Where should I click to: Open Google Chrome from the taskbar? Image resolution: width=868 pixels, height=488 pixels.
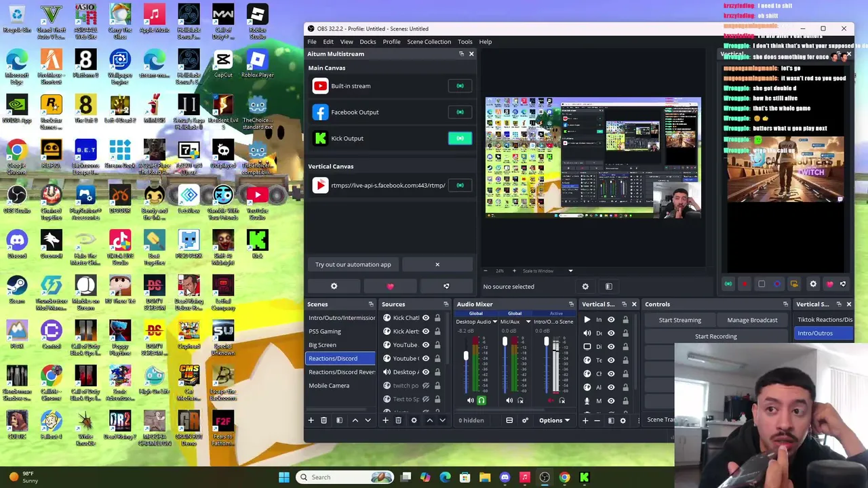pos(564,477)
